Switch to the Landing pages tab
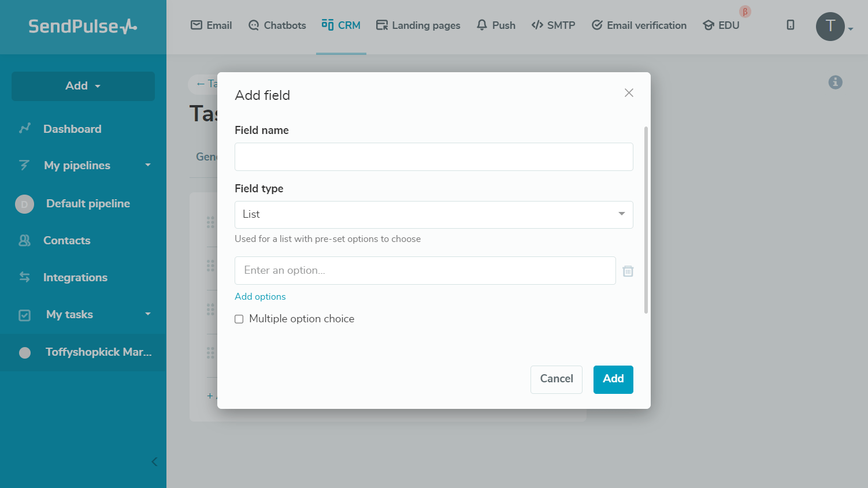The image size is (868, 488). (x=418, y=25)
